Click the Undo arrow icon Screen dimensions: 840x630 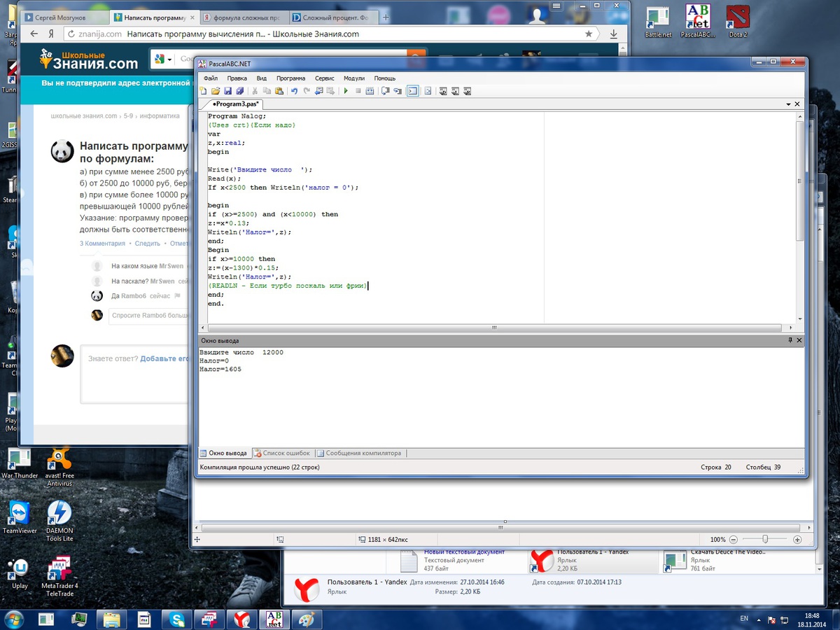point(294,91)
